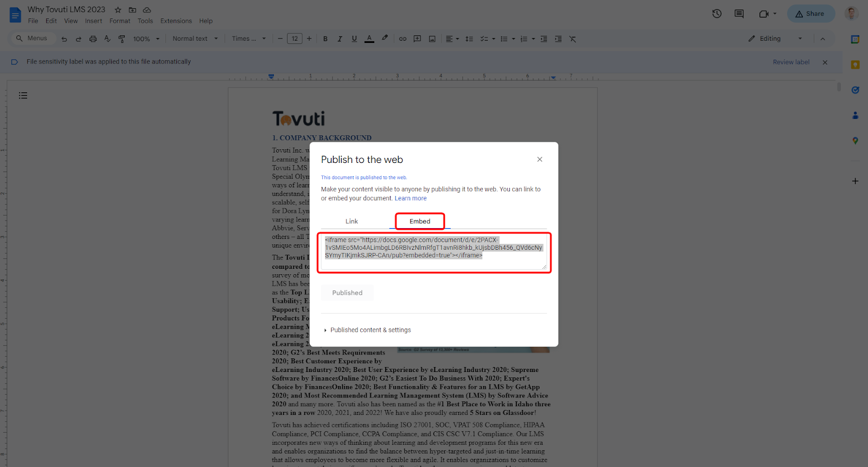
Task: Expand the numbered list options arrow
Action: 533,39
